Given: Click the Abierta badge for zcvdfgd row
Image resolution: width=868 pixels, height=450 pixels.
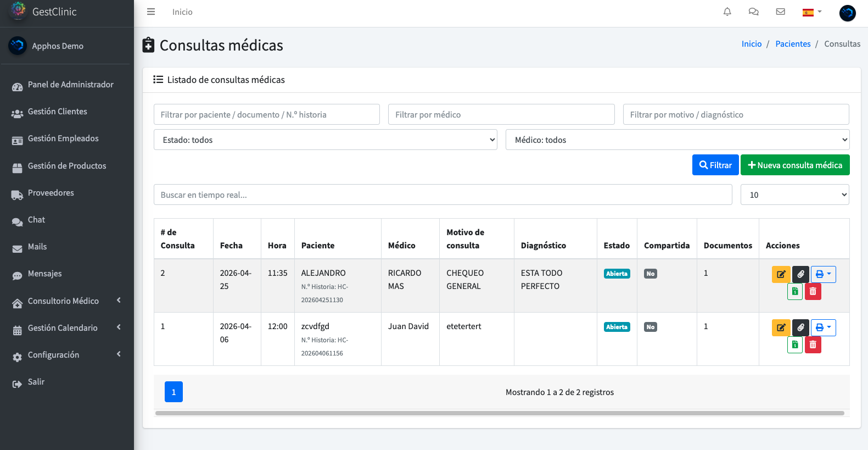Looking at the screenshot, I should 617,327.
